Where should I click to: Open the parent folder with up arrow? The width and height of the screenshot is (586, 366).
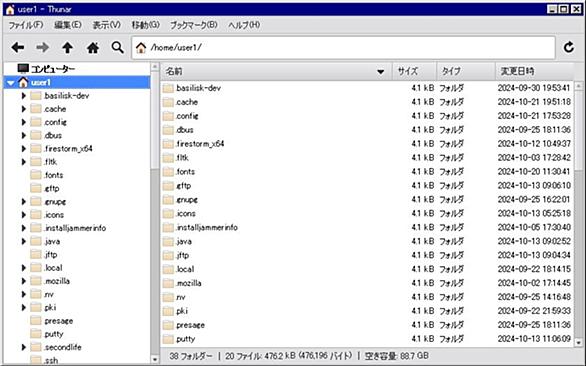pos(67,47)
